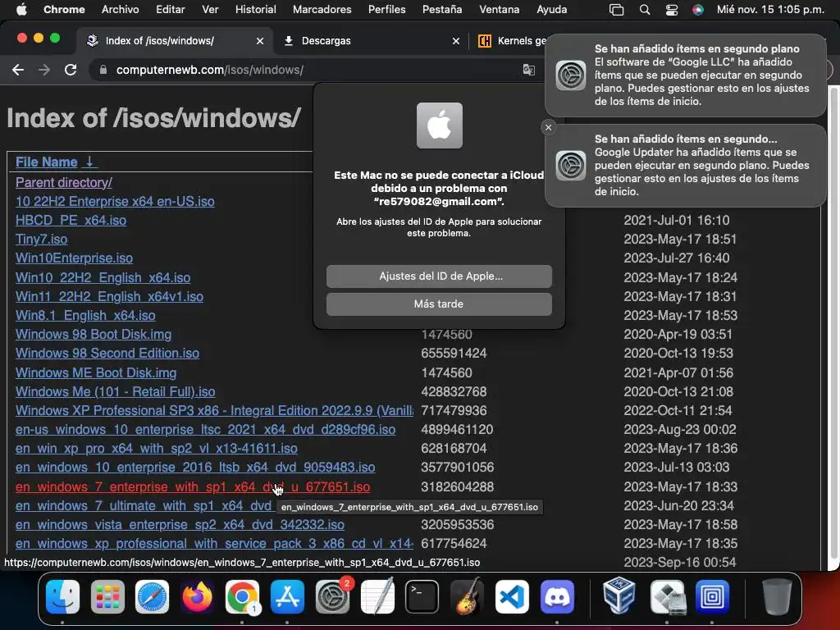Screen dimensions: 840x630
Task: Open the Ventana menu
Action: 499,10
